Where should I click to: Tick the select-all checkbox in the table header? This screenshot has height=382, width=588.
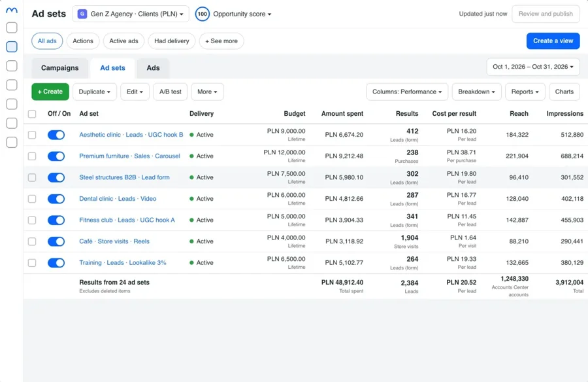(32, 114)
